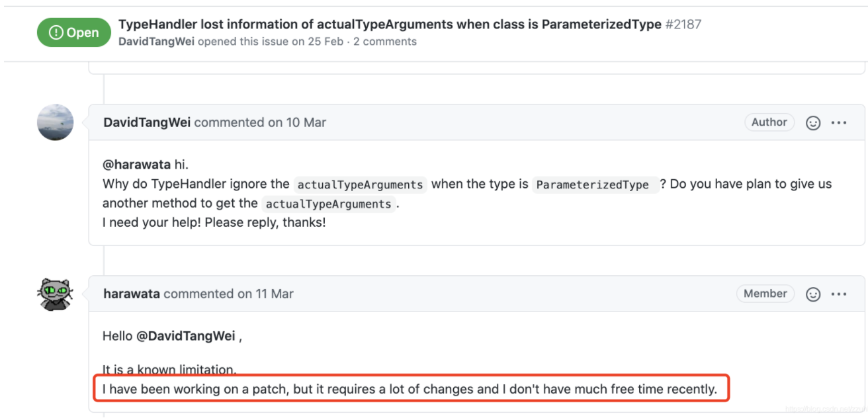Click the Author badge on the first comment
The height and width of the screenshot is (418, 868).
click(x=769, y=122)
